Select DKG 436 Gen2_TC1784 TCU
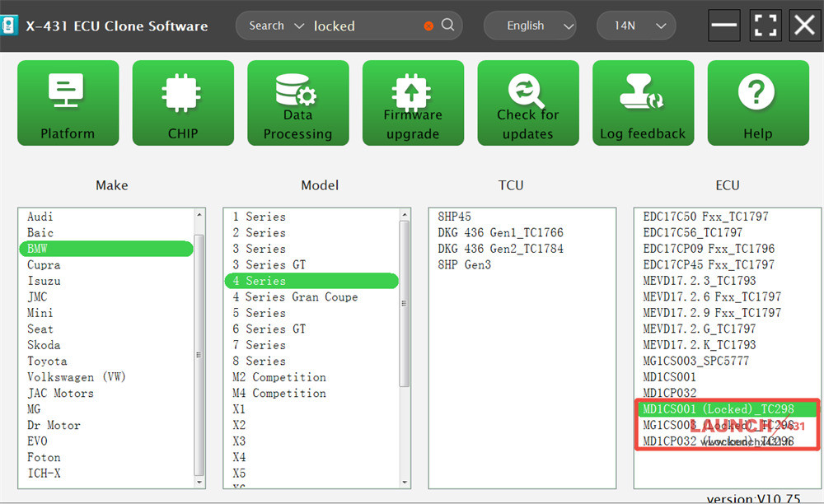 coord(500,249)
